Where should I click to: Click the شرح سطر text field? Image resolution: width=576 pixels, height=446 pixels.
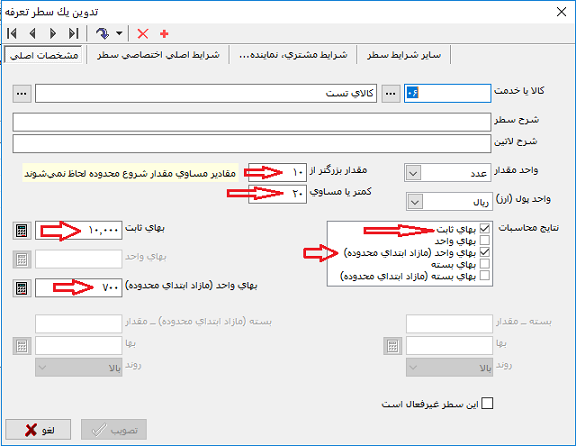pos(252,122)
